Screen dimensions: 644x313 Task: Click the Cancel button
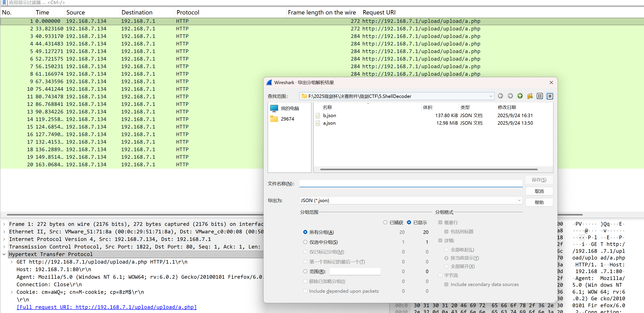tap(539, 191)
